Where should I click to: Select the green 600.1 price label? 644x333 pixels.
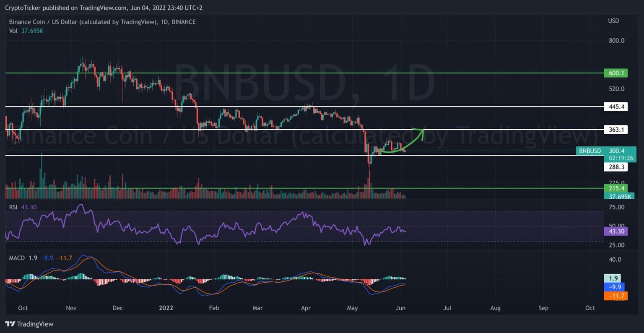click(616, 73)
